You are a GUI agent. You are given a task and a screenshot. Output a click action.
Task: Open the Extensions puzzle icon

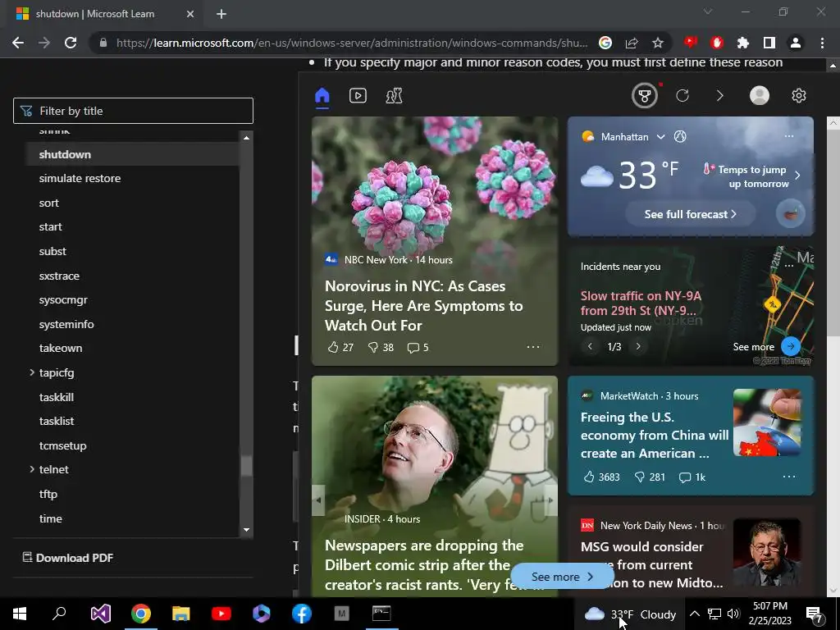[743, 43]
